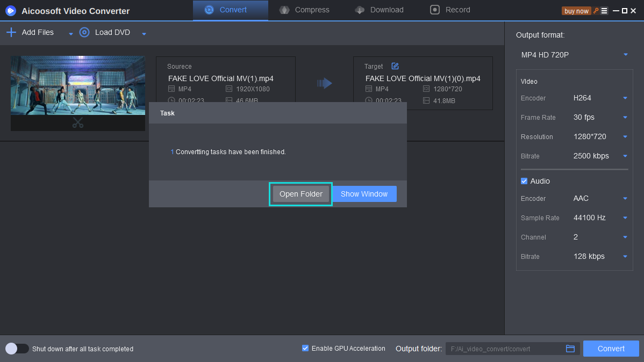This screenshot has height=362, width=644.
Task: Start conversion with the Convert button
Action: 611,349
